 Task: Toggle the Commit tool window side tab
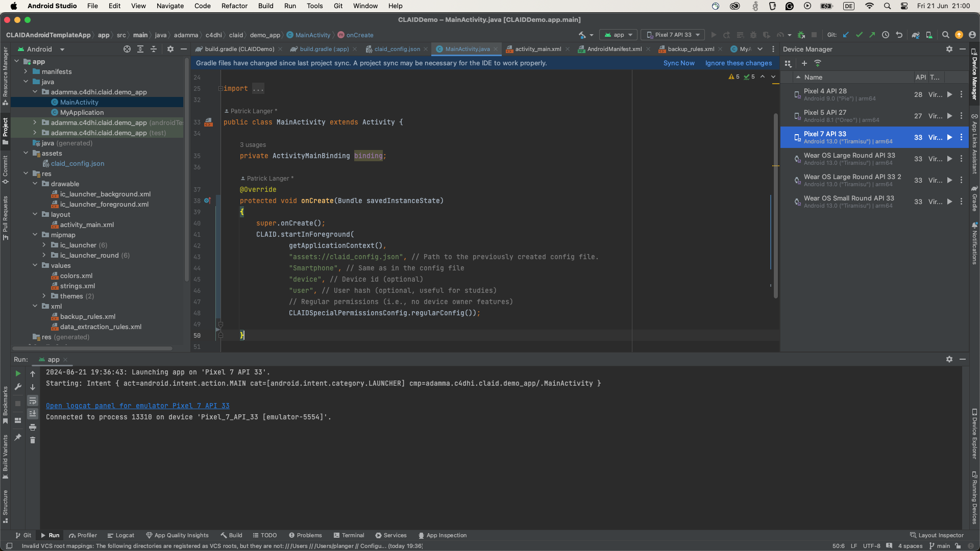(x=5, y=169)
